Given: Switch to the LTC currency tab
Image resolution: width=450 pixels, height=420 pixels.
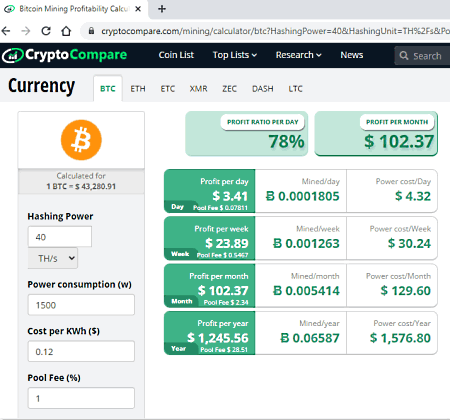Looking at the screenshot, I should [295, 89].
